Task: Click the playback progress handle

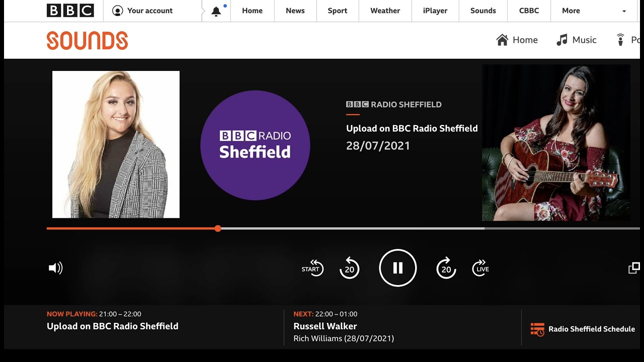Action: (x=218, y=228)
